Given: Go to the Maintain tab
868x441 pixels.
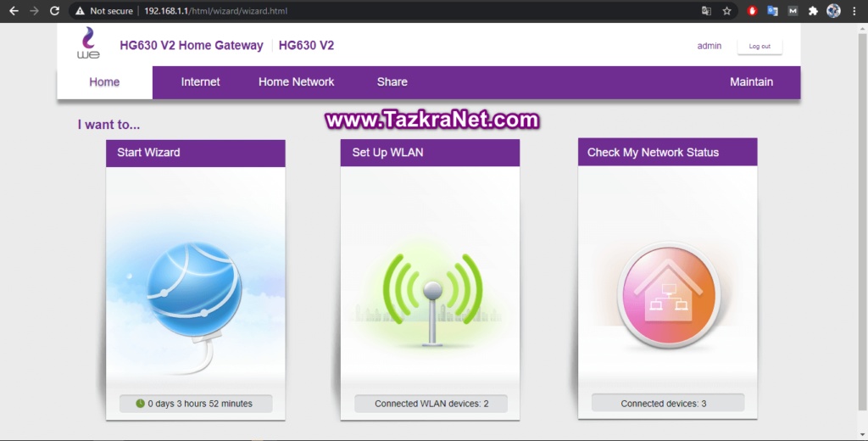Looking at the screenshot, I should tap(751, 82).
